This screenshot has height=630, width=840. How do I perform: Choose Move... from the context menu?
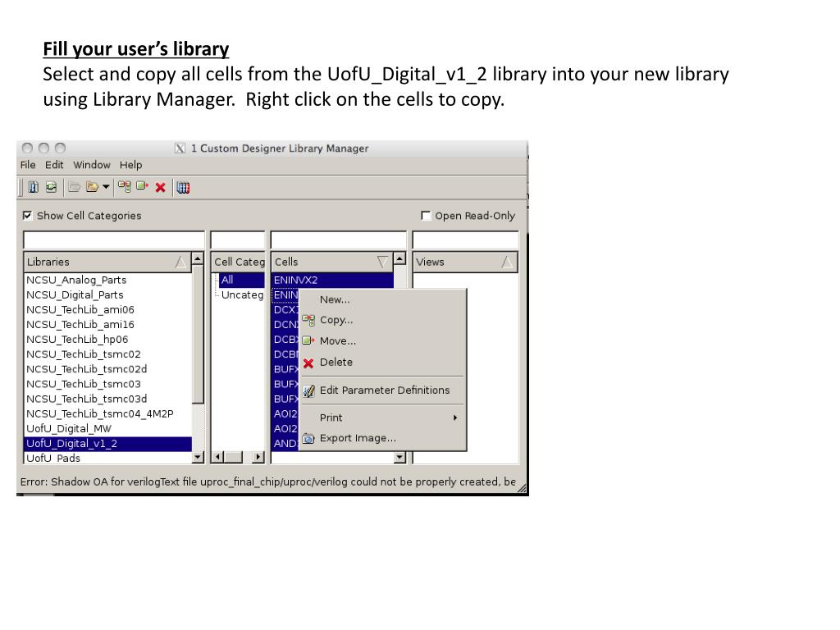point(382,340)
